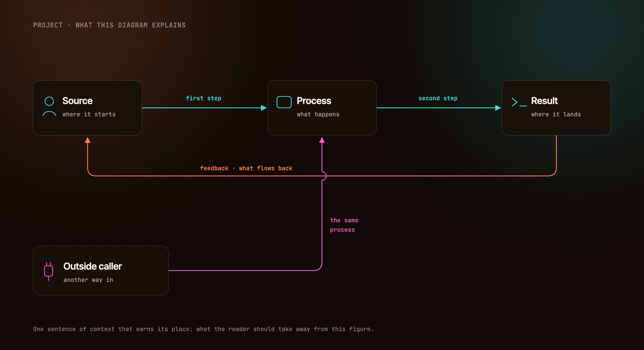Image resolution: width=644 pixels, height=350 pixels.
Task: Click the cyan arrowhead entering the Process card
Action: (264, 108)
